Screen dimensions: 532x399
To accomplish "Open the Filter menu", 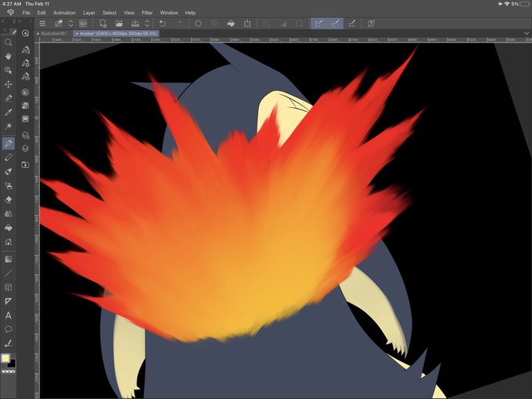I will [147, 13].
